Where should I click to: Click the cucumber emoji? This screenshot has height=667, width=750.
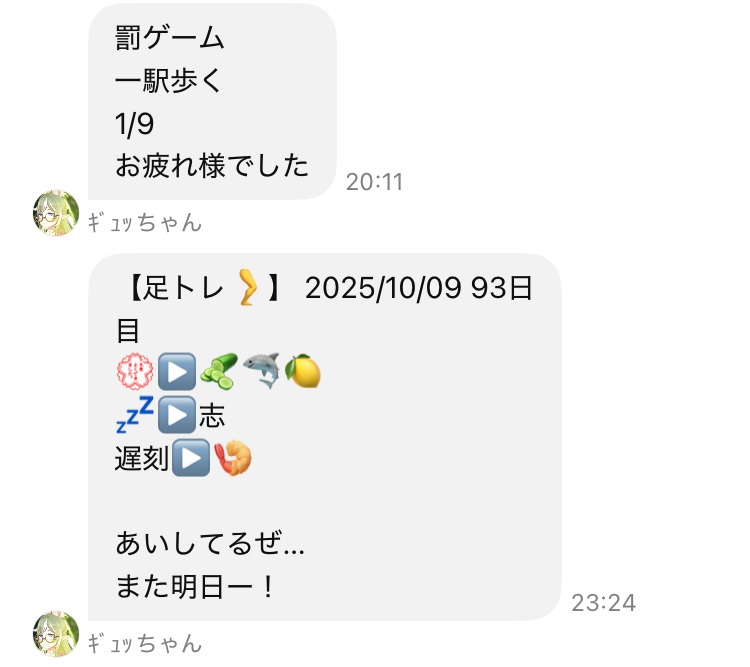click(x=219, y=371)
